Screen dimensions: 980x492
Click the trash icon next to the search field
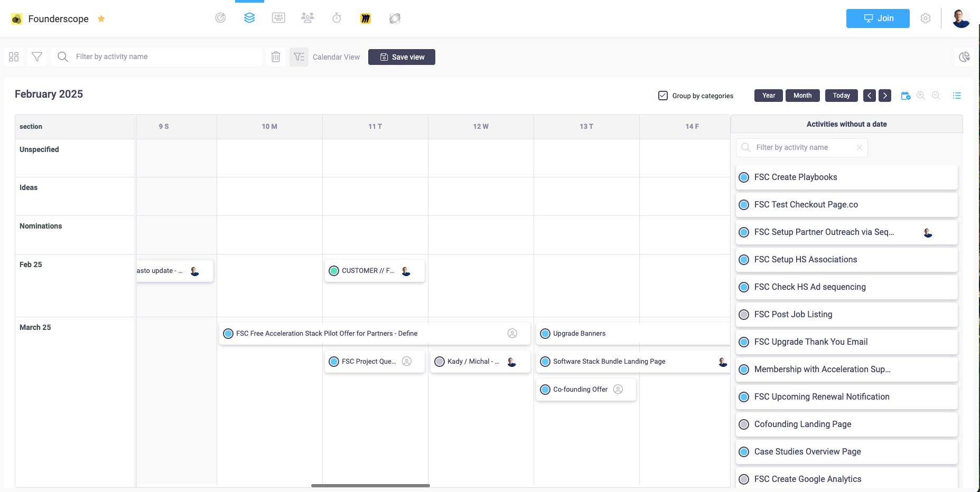275,56
